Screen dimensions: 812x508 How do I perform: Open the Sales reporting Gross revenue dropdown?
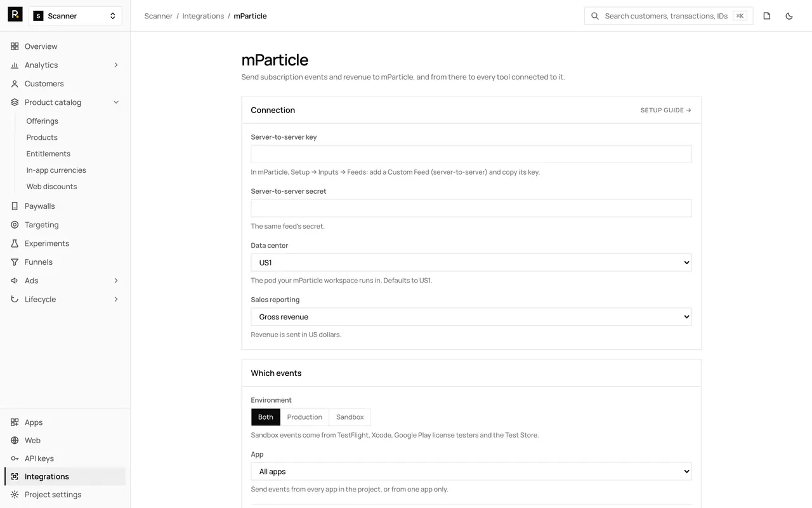click(x=471, y=317)
